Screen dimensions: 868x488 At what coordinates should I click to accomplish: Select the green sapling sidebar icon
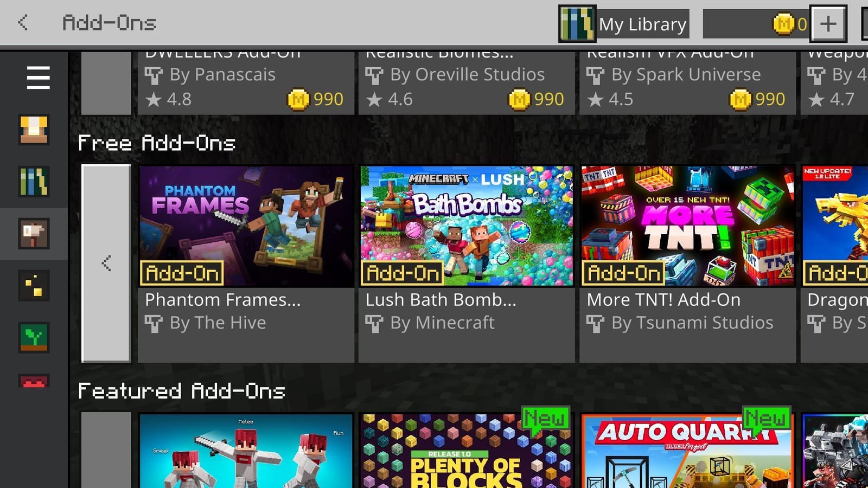(34, 337)
